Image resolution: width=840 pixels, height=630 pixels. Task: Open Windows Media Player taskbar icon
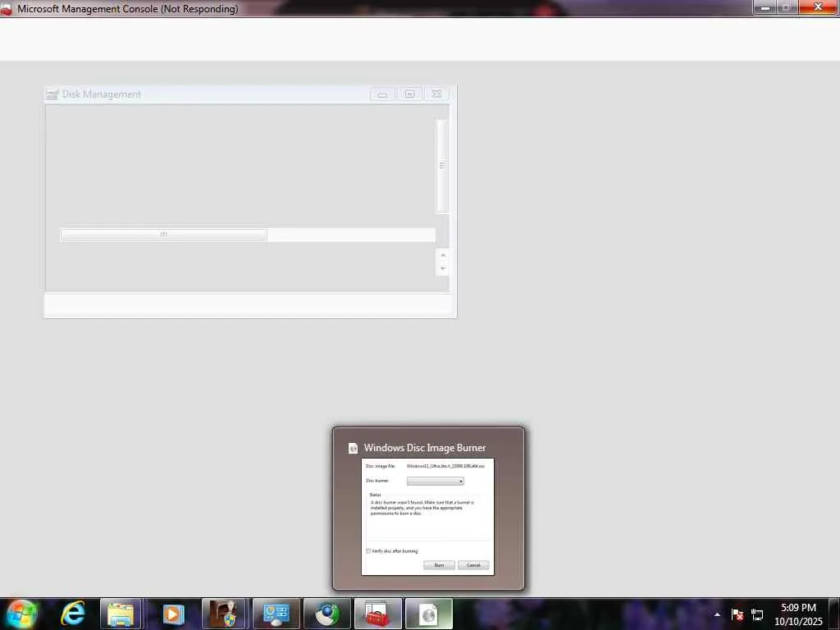coord(172,614)
